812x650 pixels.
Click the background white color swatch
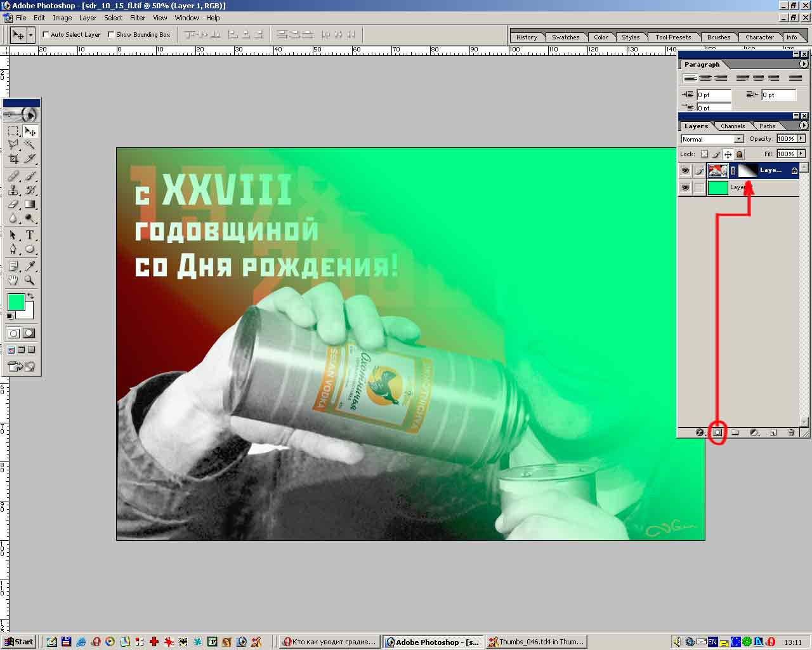[27, 313]
